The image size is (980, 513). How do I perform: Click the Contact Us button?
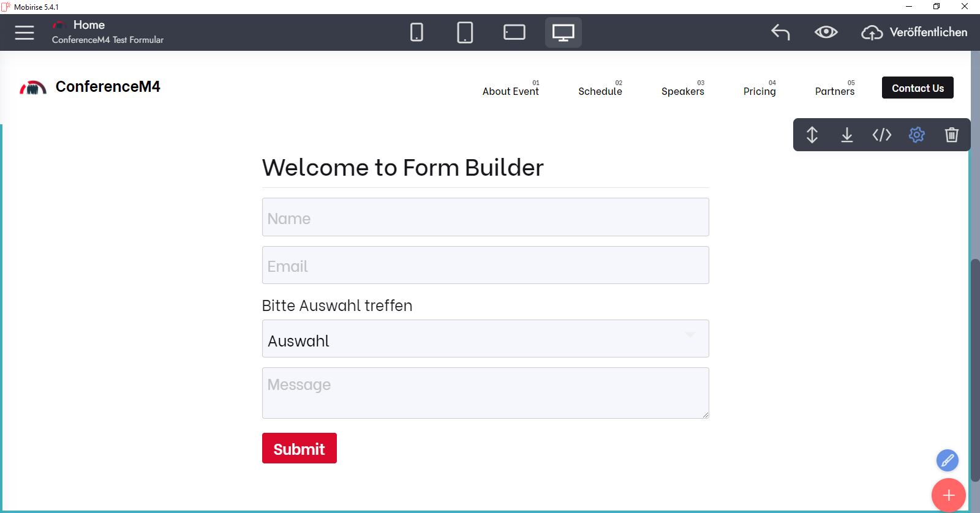pyautogui.click(x=918, y=88)
